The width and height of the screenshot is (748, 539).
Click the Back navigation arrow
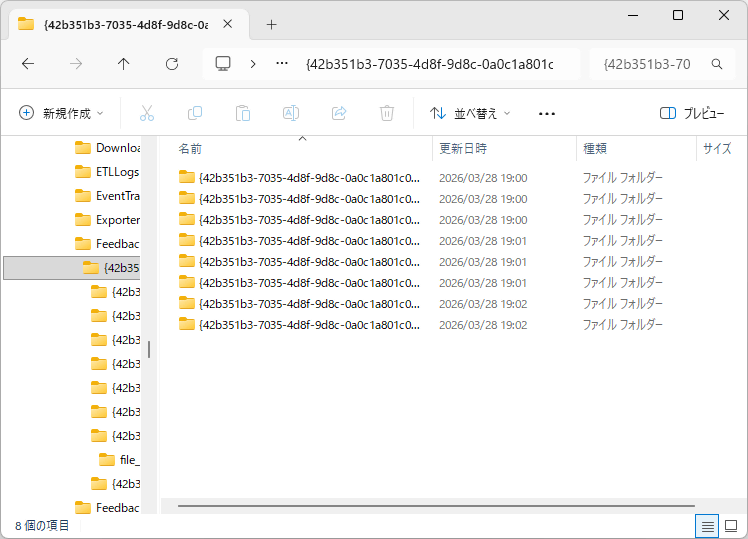[x=28, y=63]
